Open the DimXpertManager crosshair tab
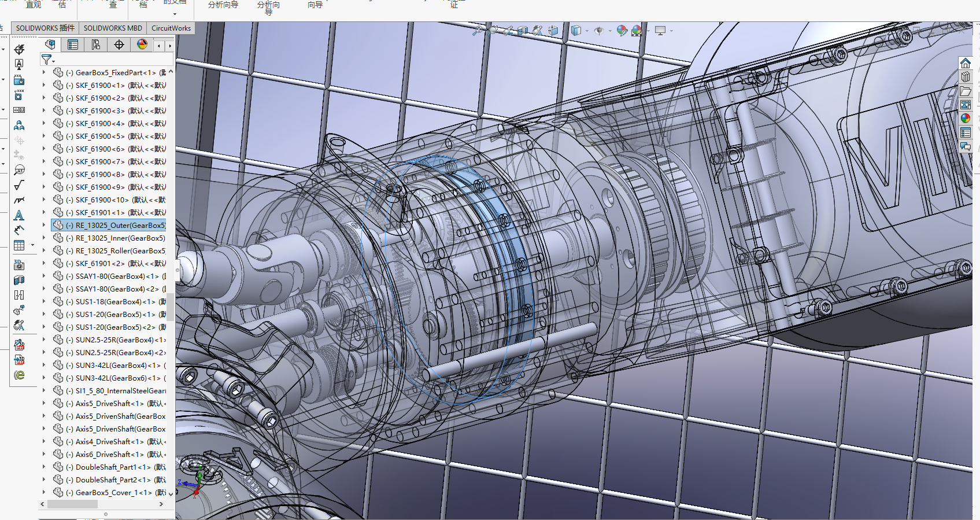This screenshot has width=980, height=520. pyautogui.click(x=119, y=45)
